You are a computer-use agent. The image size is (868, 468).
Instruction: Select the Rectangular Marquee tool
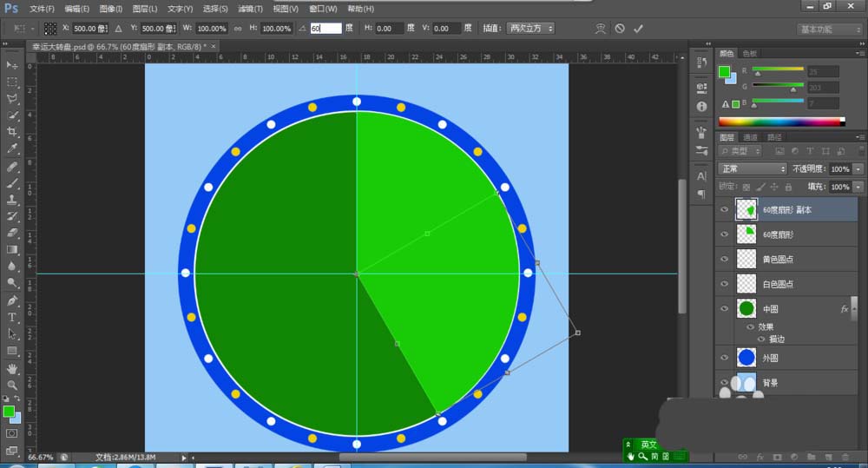pos(11,82)
